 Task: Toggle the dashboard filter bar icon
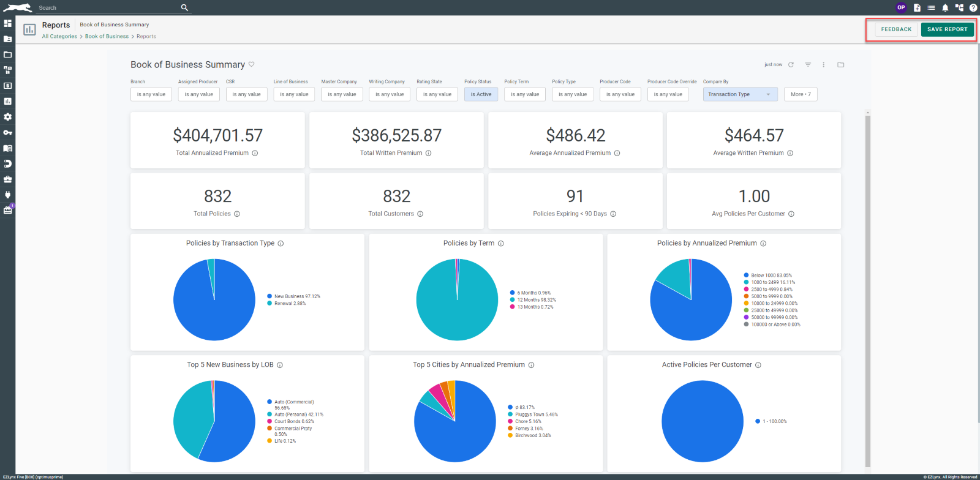coord(808,64)
